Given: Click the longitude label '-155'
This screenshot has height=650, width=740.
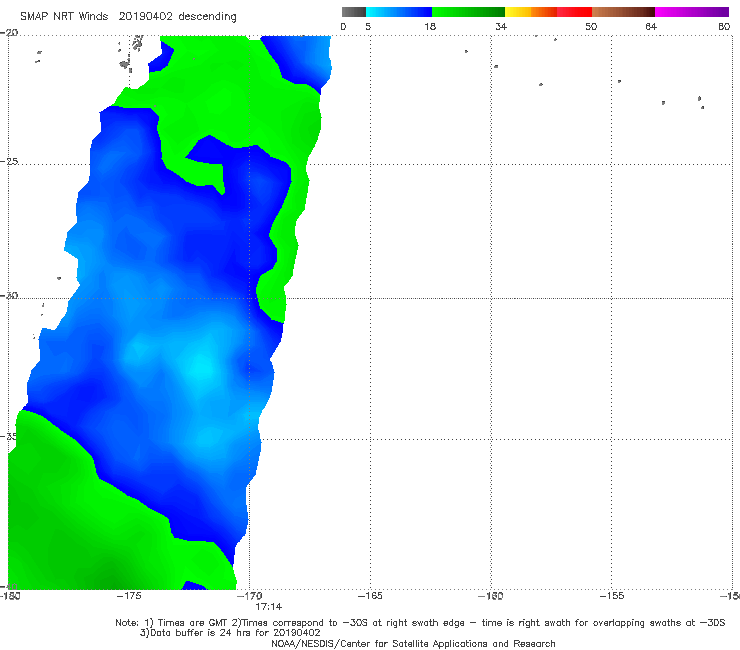Looking at the screenshot, I should tap(612, 596).
